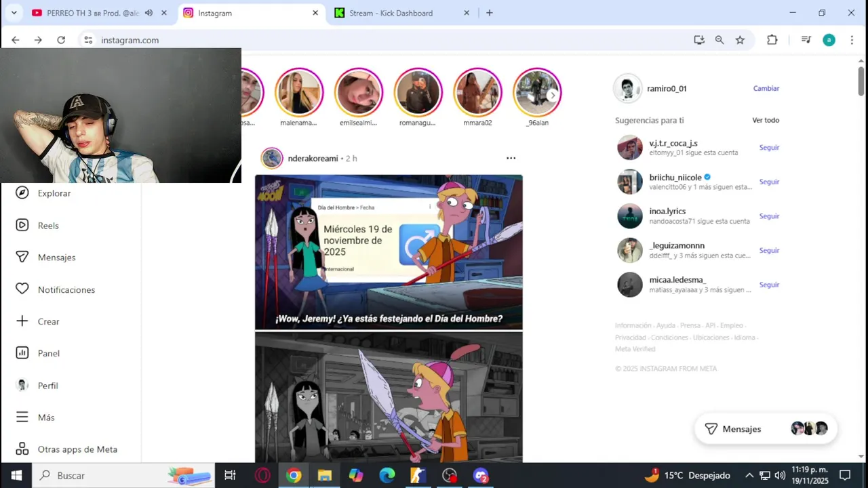This screenshot has width=868, height=488.
Task: Click Cambiar to switch account
Action: click(766, 89)
